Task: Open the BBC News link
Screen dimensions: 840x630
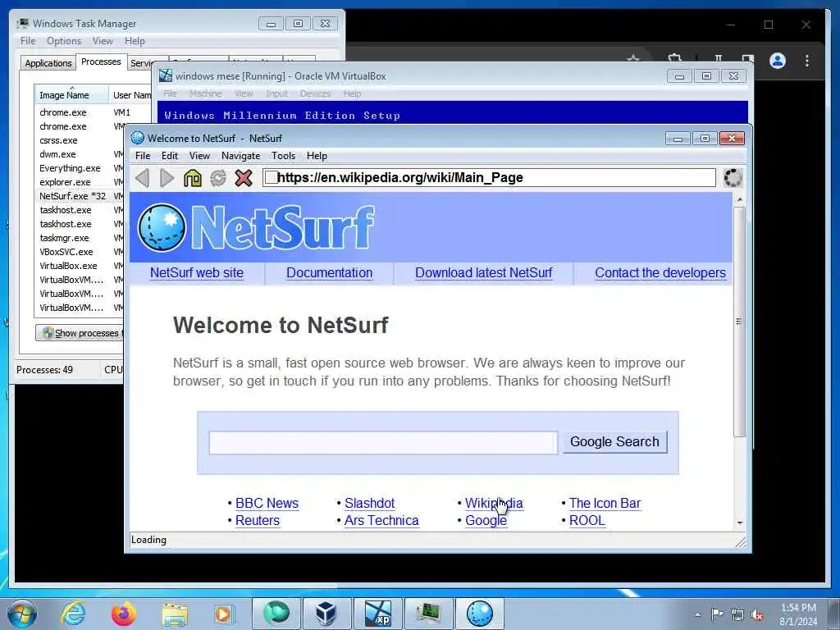Action: click(267, 503)
